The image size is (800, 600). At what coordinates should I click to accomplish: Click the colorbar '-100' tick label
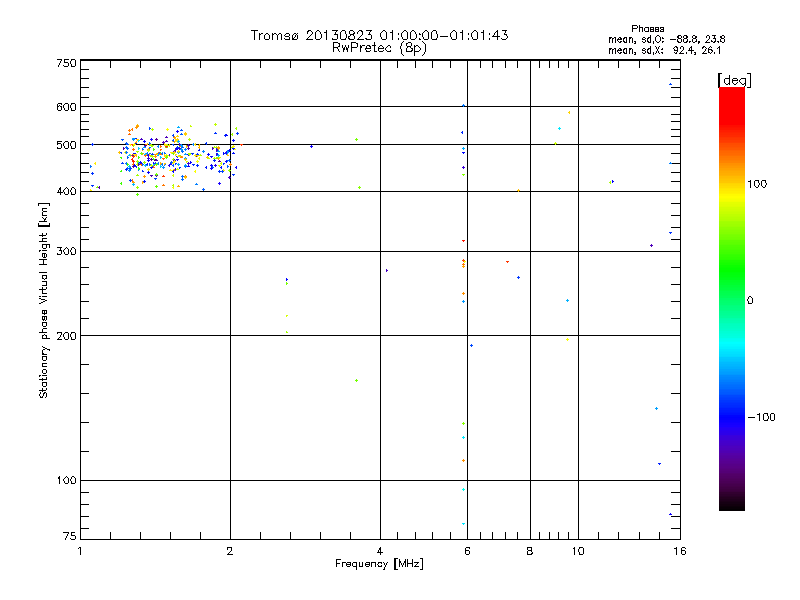tap(761, 417)
